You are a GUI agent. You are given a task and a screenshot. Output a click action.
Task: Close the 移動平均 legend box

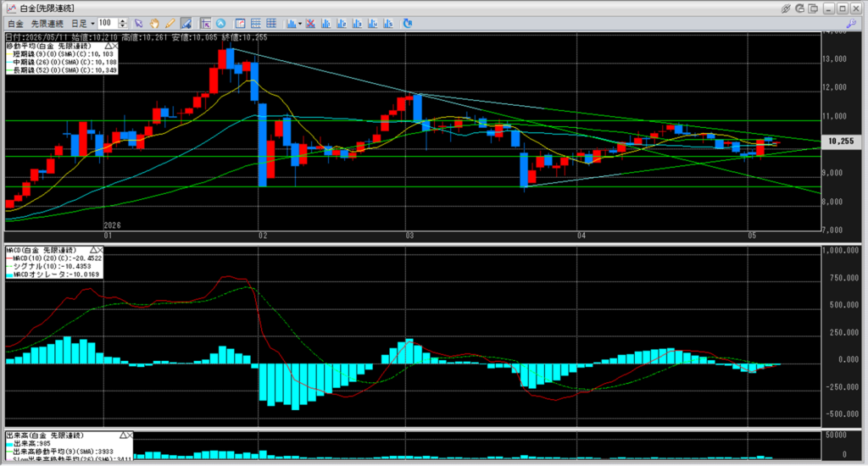[115, 46]
